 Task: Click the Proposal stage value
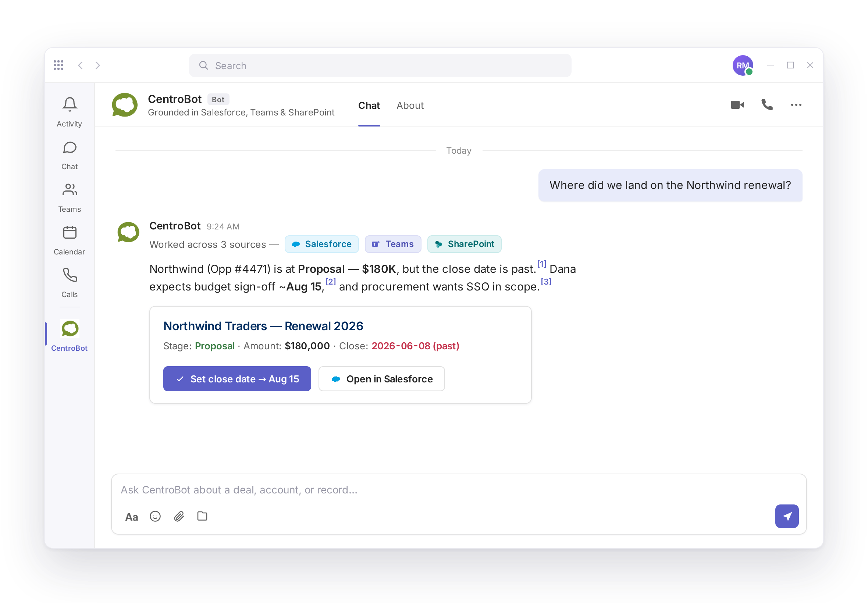[x=215, y=346]
